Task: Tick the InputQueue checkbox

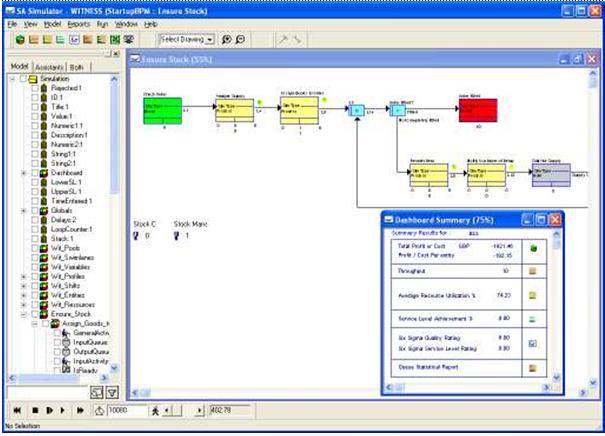Action: (57, 342)
